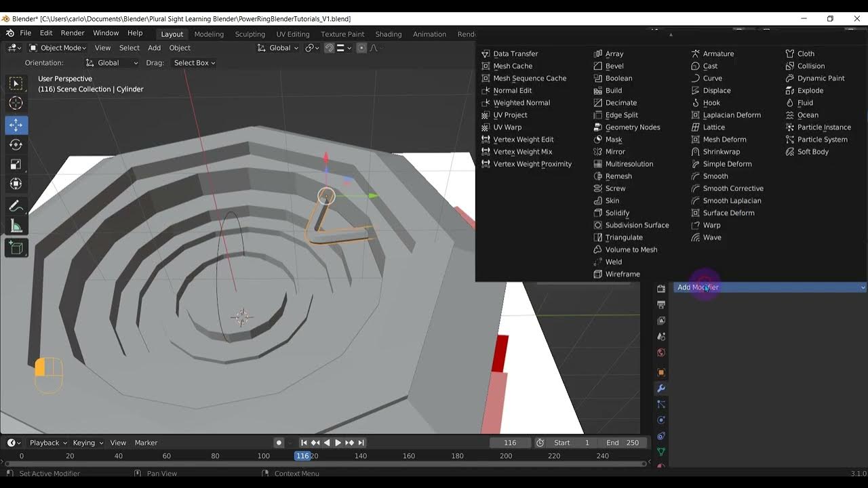Switch to the UV Editing workspace tab
The width and height of the screenshot is (868, 488).
tap(293, 34)
